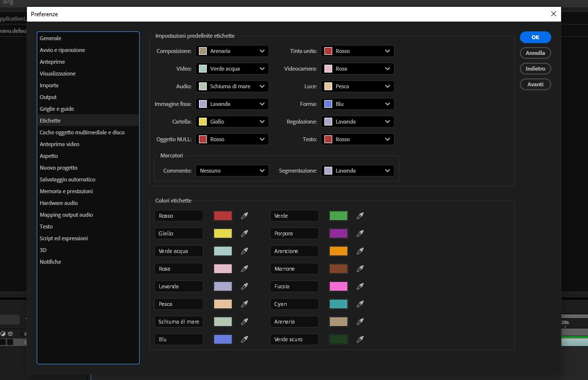Expand the Regolazione dropdown
The image size is (588, 380).
358,122
